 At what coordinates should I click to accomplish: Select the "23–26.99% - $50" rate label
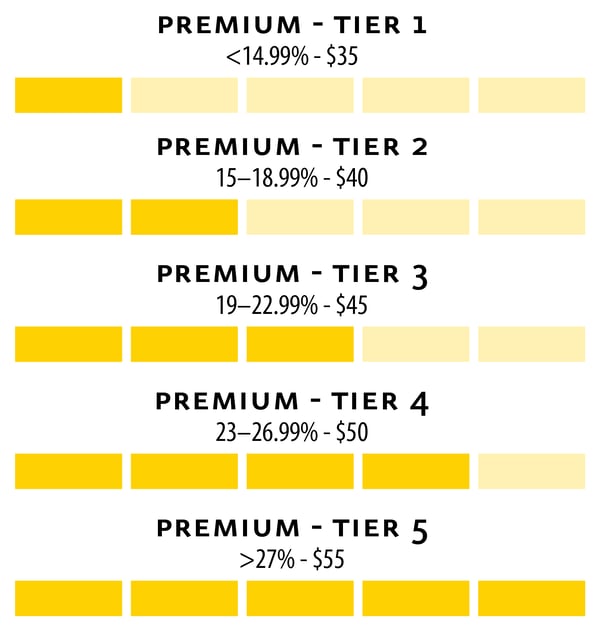[292, 433]
